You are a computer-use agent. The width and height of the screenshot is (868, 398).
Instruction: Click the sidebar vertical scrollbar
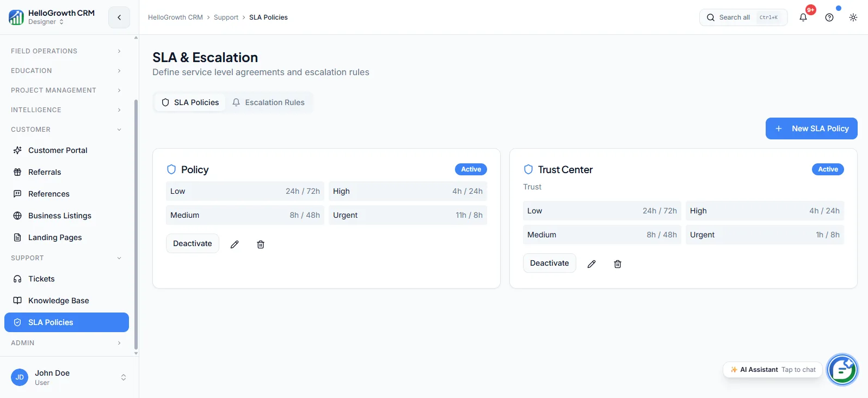[136, 224]
